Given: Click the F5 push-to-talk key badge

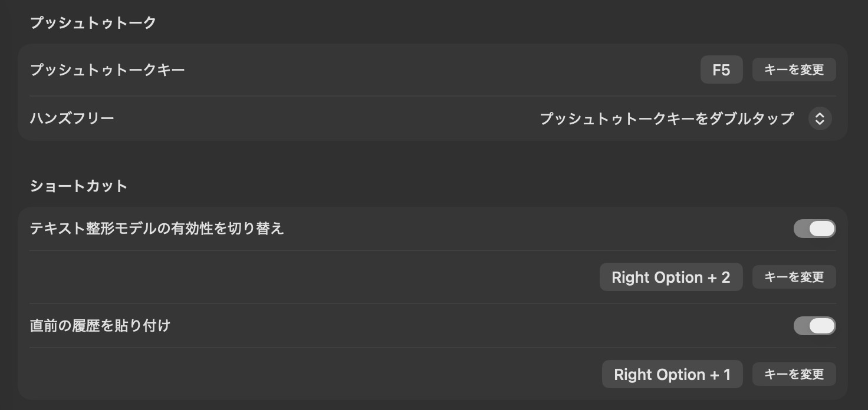Looking at the screenshot, I should click(x=721, y=70).
